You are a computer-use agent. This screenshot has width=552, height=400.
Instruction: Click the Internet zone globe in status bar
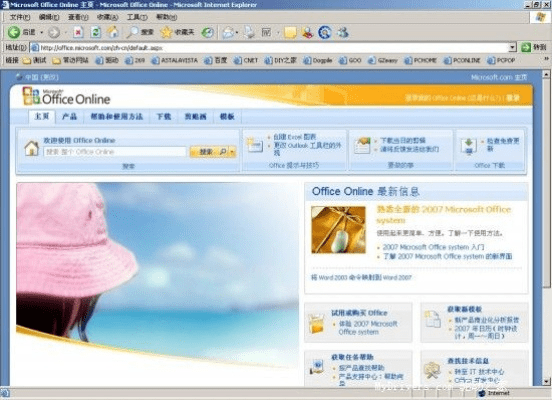coord(482,393)
